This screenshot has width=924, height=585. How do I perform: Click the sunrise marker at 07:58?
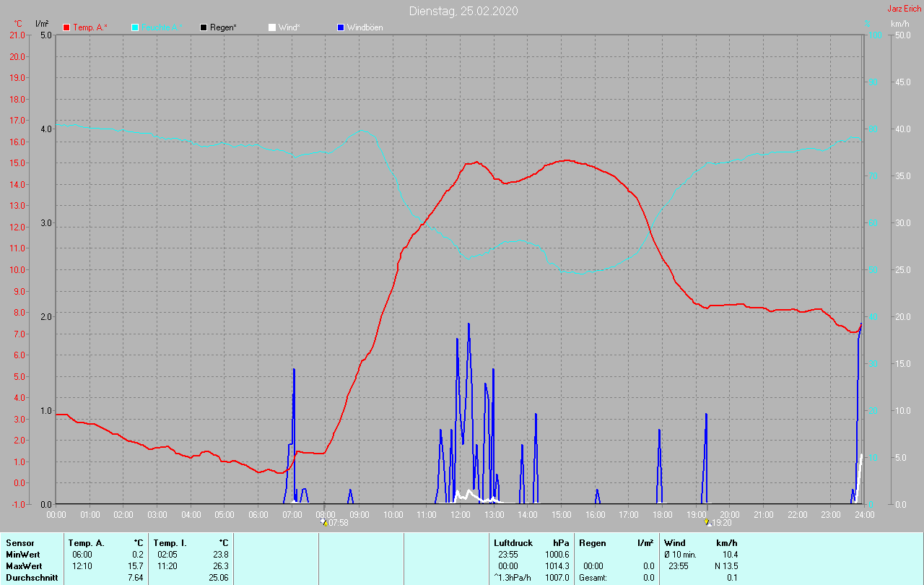tap(323, 522)
